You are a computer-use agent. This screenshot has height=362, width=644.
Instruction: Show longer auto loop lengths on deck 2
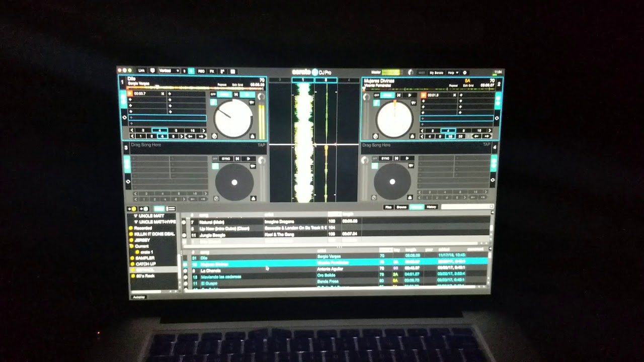coord(490,130)
